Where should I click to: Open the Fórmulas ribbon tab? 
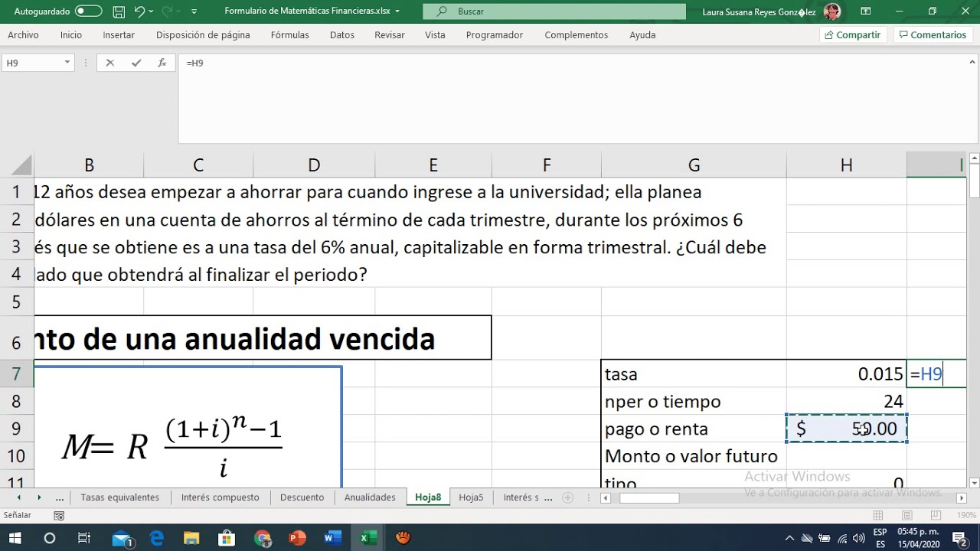point(290,35)
